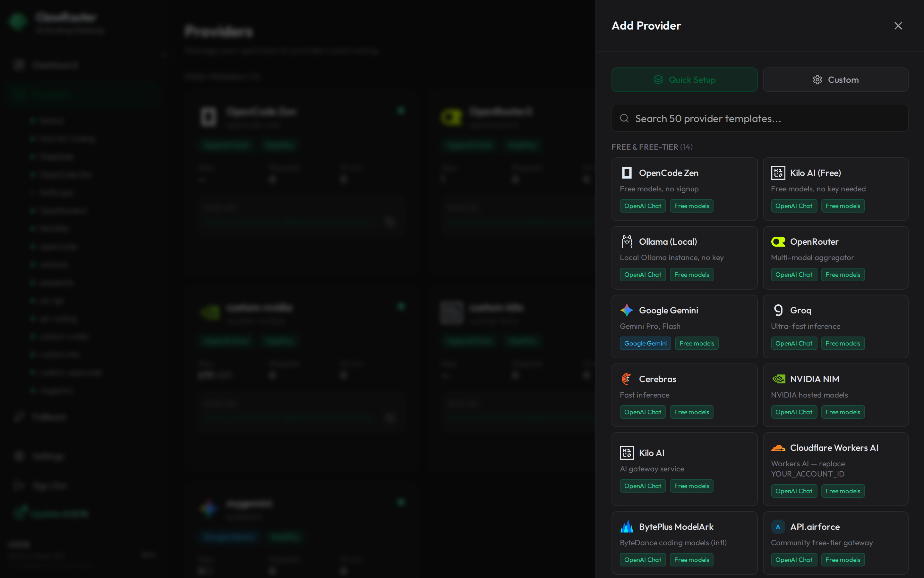
Task: Click 'Multi-model aggregator' description
Action: click(x=812, y=258)
